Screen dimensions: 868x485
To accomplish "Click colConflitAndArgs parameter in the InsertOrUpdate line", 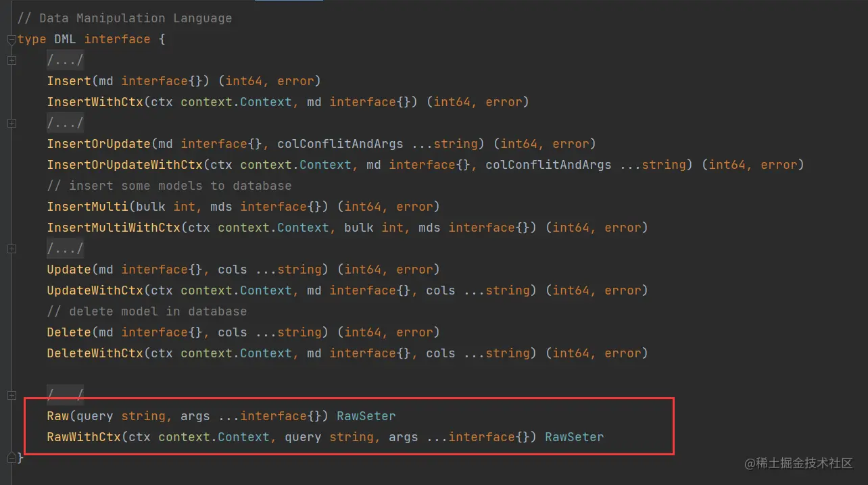I will [x=340, y=144].
